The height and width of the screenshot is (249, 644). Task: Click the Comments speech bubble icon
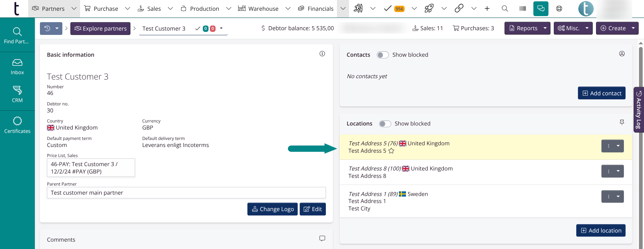pyautogui.click(x=322, y=239)
